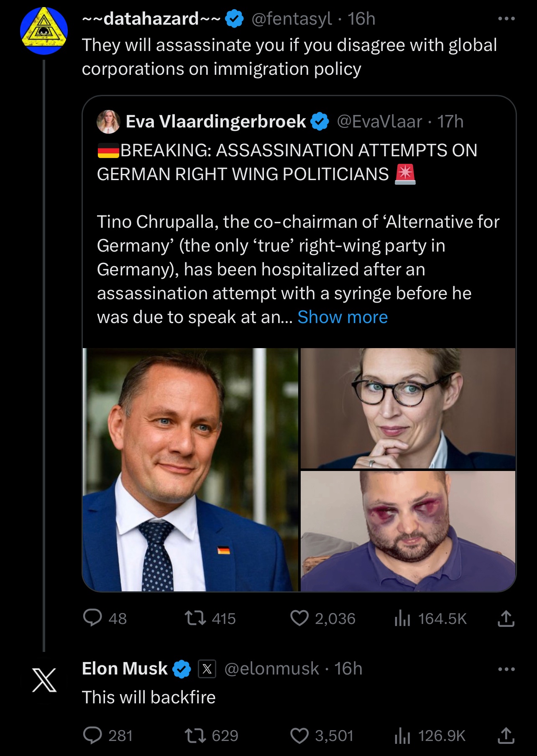Open the @fentasyl profile handle
Image resolution: width=537 pixels, height=756 pixels.
point(292,19)
